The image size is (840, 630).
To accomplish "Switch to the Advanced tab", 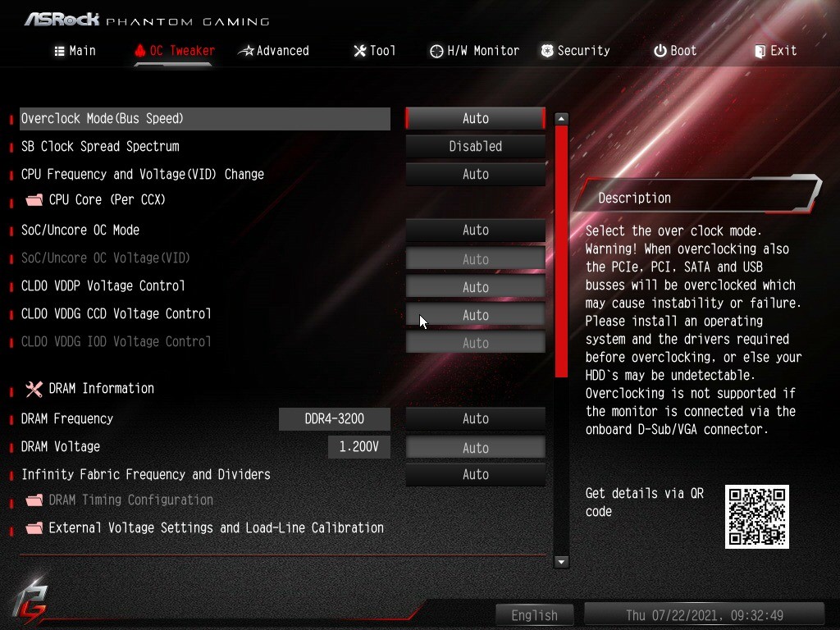I will 274,51.
